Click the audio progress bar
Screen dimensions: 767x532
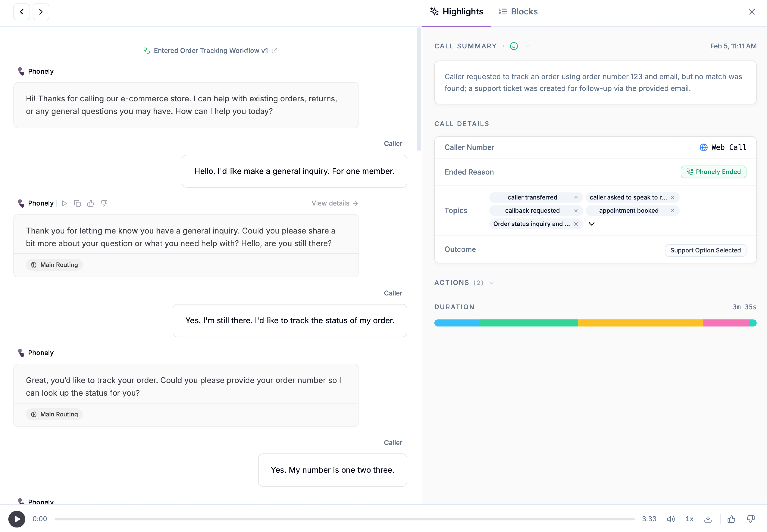pos(344,519)
